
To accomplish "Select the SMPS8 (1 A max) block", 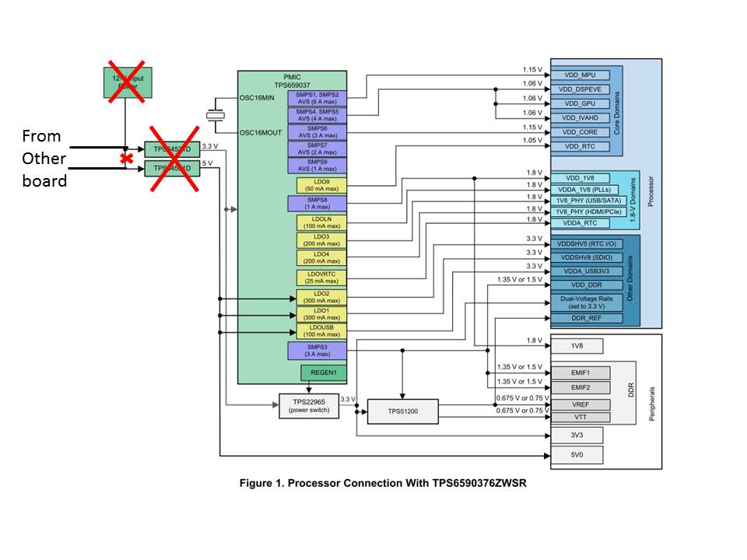I will coord(317,203).
